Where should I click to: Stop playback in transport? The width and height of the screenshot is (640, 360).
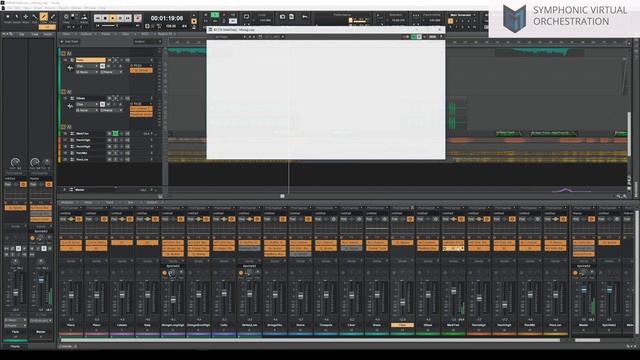click(105, 18)
